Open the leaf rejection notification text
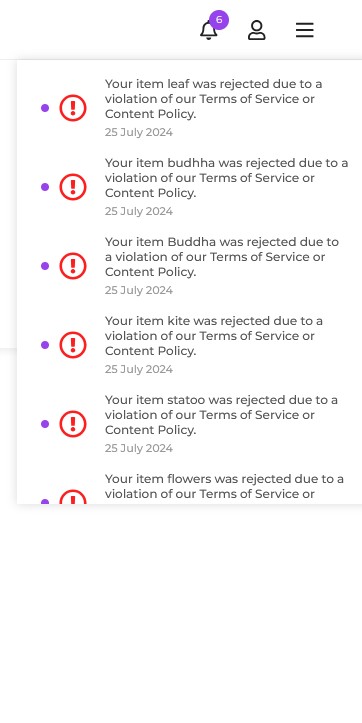 [x=214, y=99]
